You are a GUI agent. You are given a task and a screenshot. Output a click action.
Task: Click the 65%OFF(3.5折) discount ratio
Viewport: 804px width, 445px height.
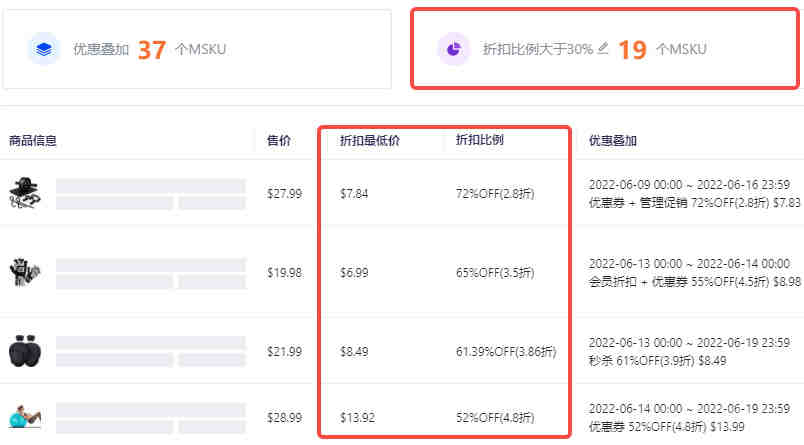[495, 273]
